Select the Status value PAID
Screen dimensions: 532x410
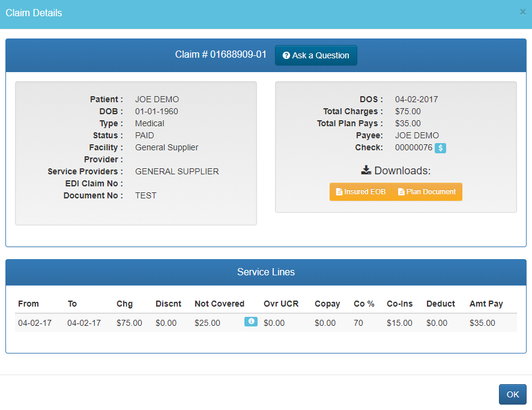pyautogui.click(x=145, y=135)
